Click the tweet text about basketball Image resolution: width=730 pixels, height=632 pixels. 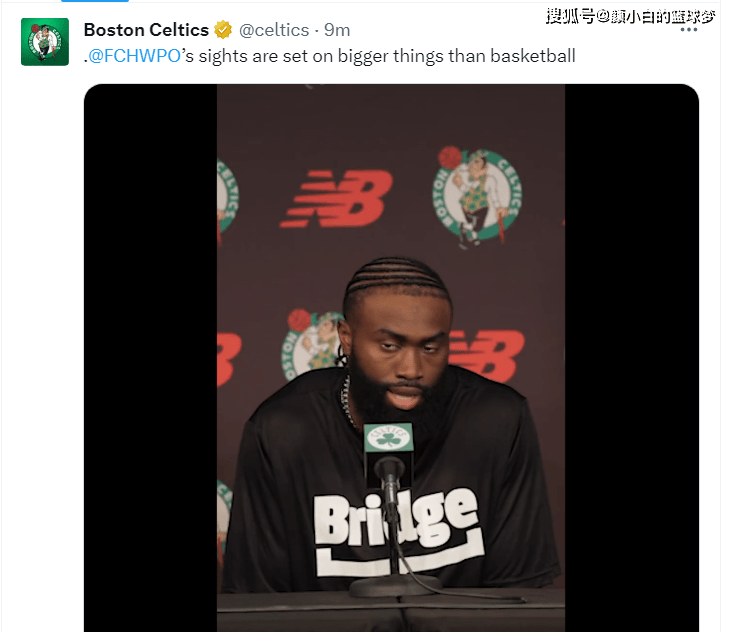pos(330,56)
